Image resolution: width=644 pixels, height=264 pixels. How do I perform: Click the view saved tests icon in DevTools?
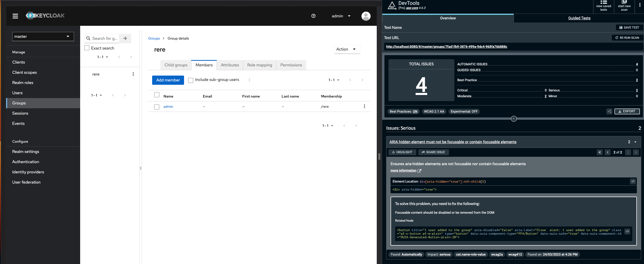603,5
